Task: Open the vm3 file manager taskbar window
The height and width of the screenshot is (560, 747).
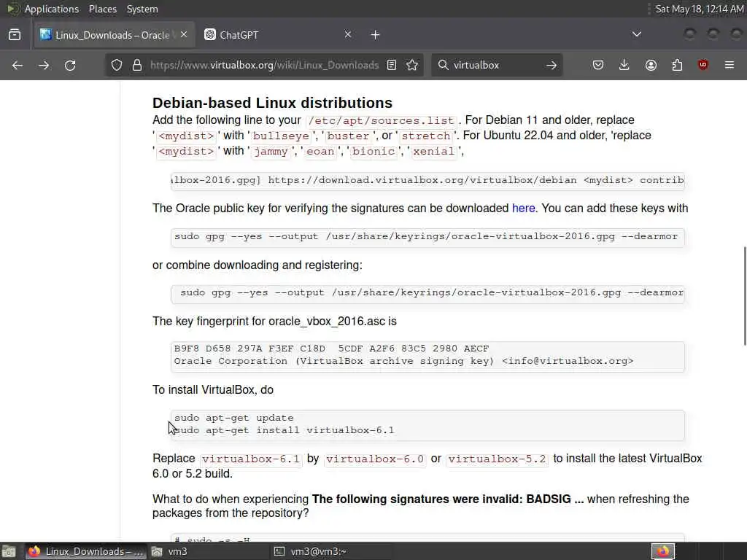Action: (209, 551)
